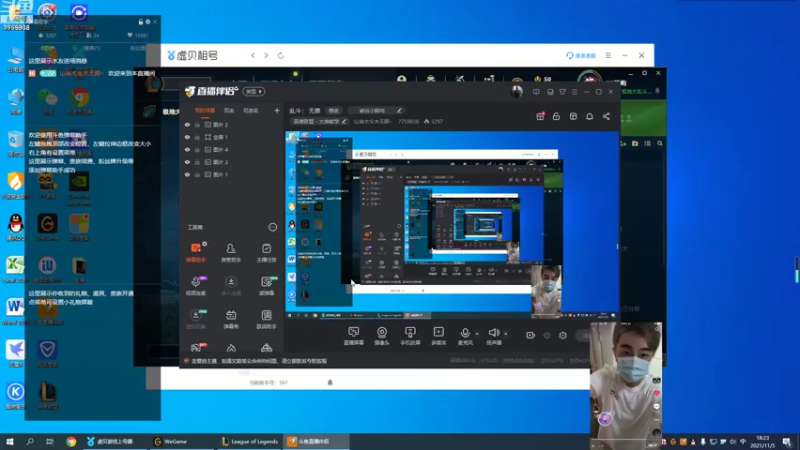The height and width of the screenshot is (450, 800).
Task: Click the share icon in 直播伴侣
Action: (606, 116)
